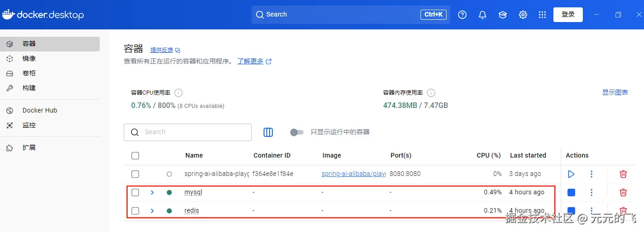Open the 8080:8080 port link
The width and height of the screenshot is (644, 232).
tap(405, 174)
